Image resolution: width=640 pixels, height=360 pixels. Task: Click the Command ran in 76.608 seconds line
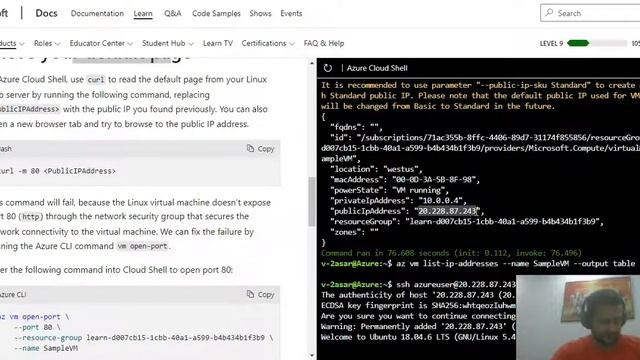(x=451, y=253)
